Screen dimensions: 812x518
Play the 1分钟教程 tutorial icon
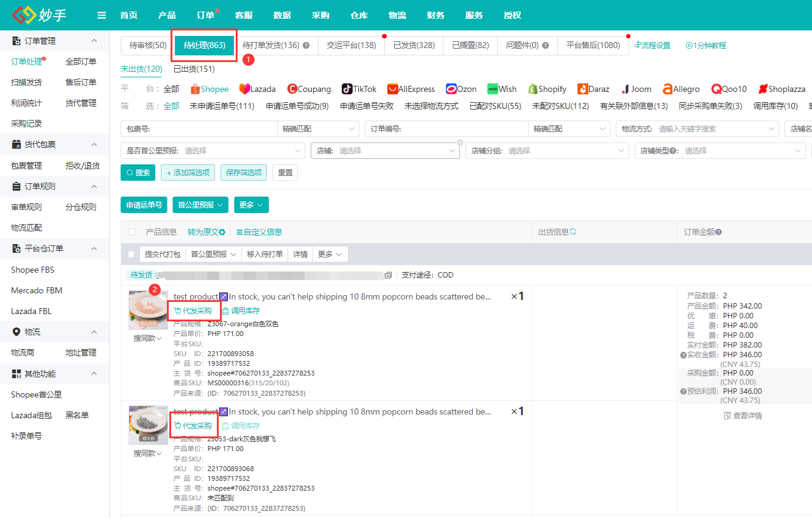[690, 44]
